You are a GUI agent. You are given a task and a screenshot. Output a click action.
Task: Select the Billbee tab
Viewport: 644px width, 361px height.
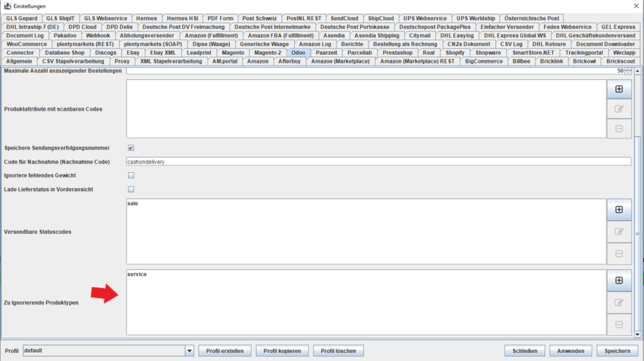(x=521, y=61)
